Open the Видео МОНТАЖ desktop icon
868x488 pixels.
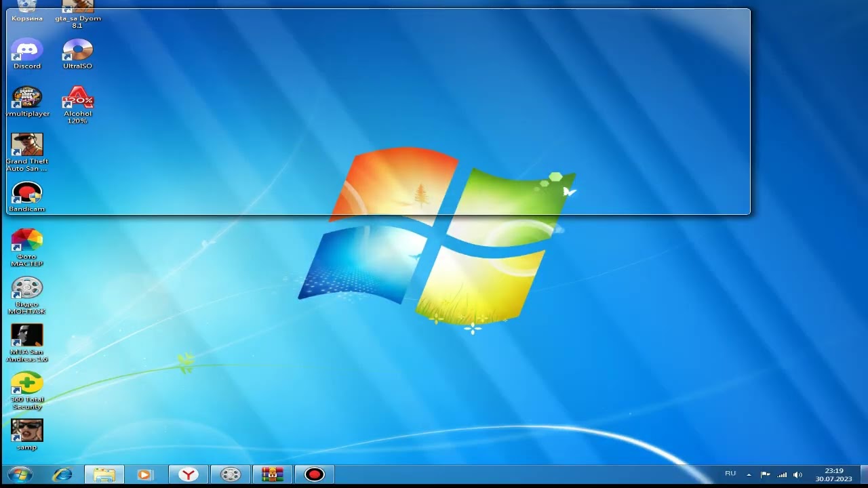(x=27, y=296)
